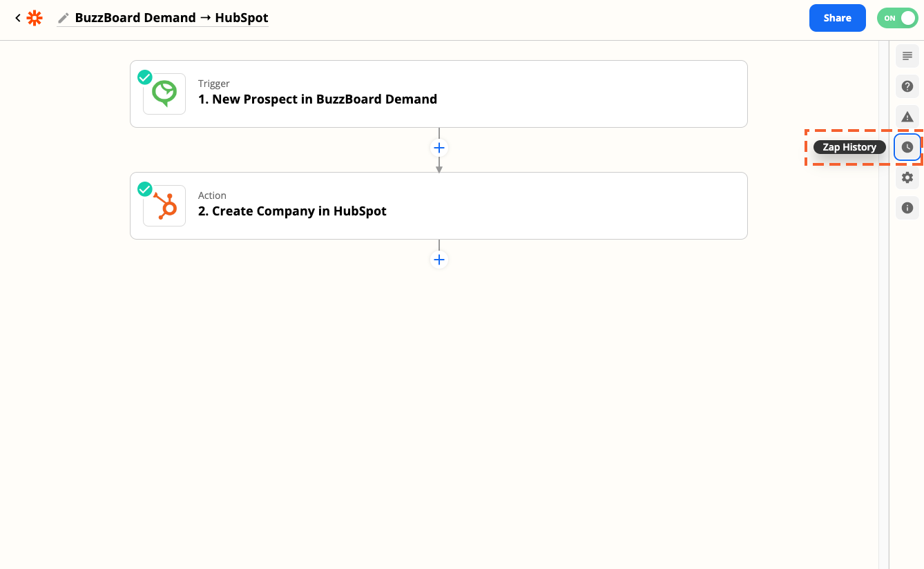Open the Zap notes panel icon
The image size is (924, 569).
coord(907,56)
